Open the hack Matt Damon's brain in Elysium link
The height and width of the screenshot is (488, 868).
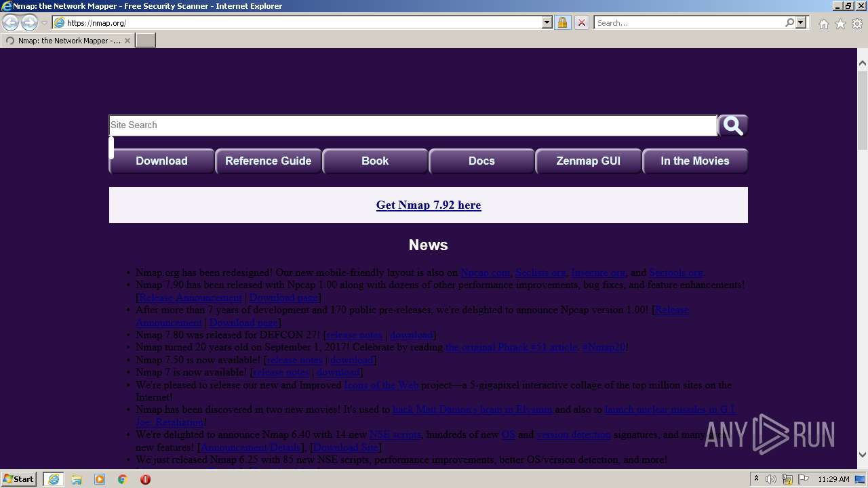click(473, 409)
